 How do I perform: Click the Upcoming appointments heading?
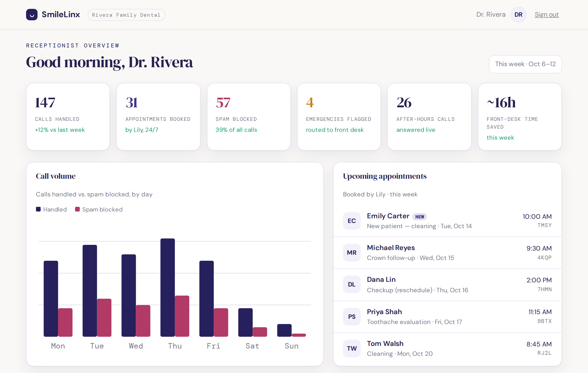coord(385,176)
